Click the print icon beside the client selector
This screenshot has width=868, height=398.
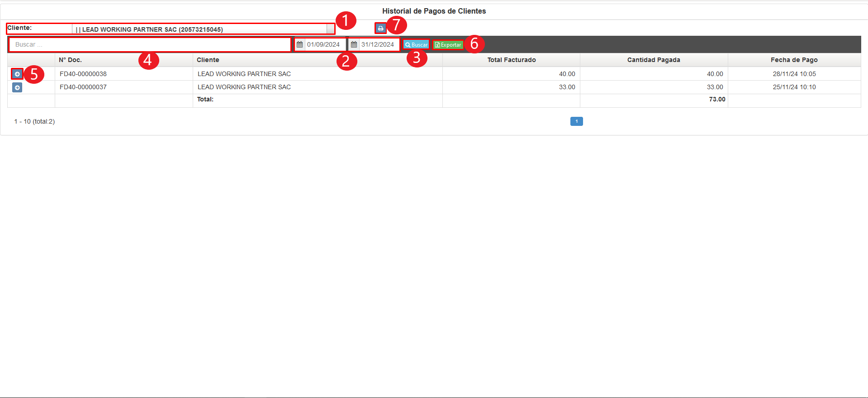coord(380,28)
